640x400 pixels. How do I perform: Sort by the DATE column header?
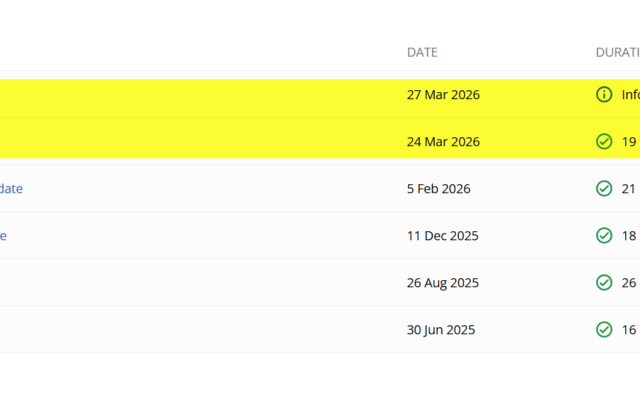pos(422,52)
